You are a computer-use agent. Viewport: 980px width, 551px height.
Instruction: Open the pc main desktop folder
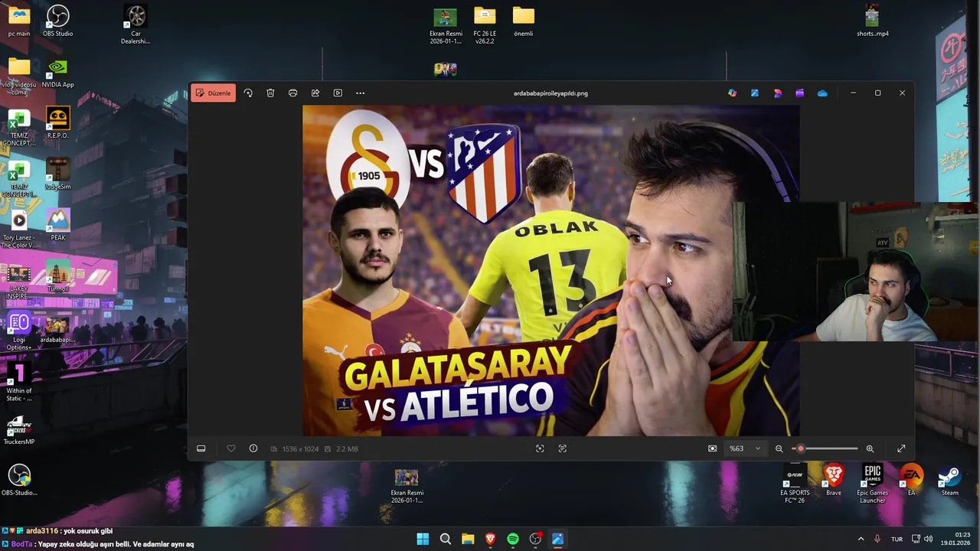[x=19, y=21]
